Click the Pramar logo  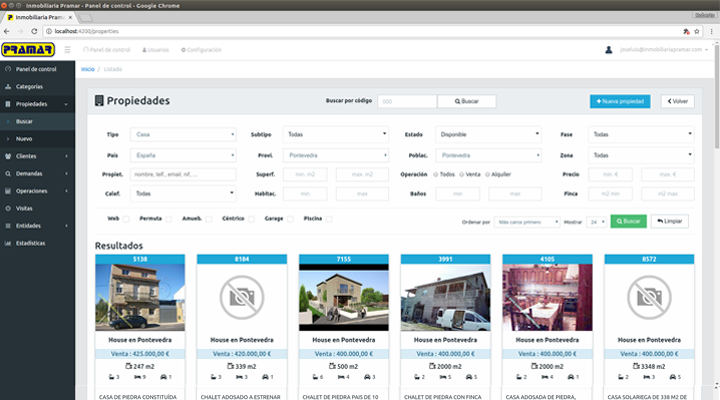click(28, 49)
